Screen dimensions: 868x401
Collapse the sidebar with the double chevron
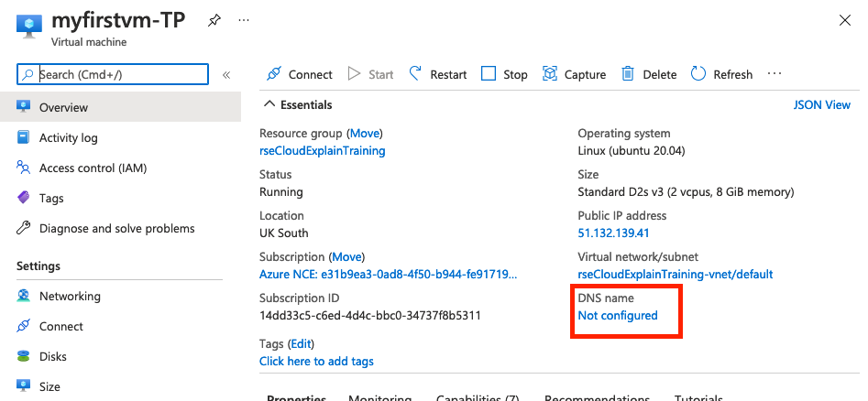(225, 75)
